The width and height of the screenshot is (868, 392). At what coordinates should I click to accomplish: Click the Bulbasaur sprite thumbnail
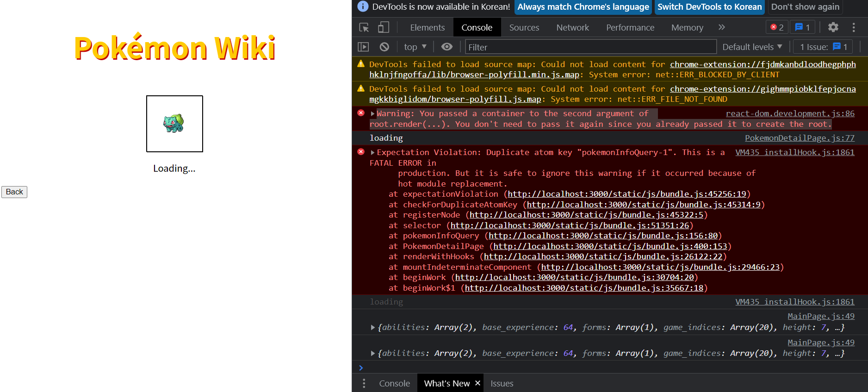[174, 124]
